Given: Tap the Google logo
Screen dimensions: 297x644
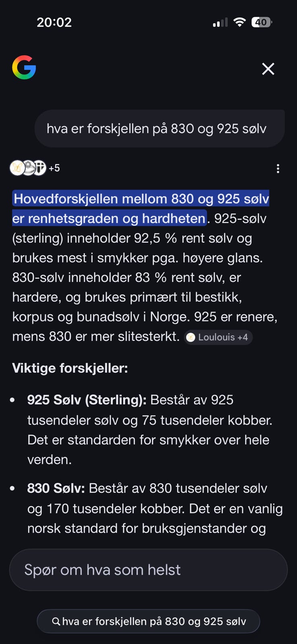Looking at the screenshot, I should (24, 67).
